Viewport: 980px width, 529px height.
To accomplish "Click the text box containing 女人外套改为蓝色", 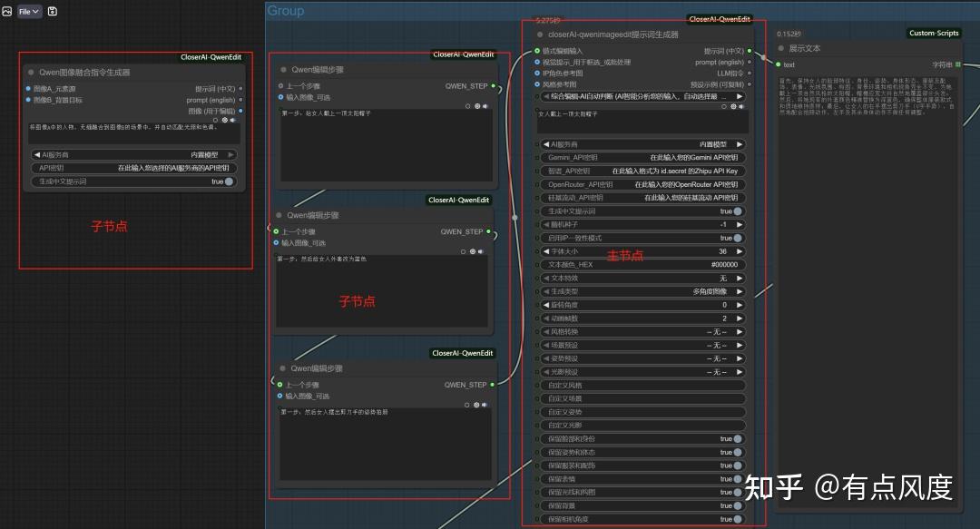I will point(382,290).
